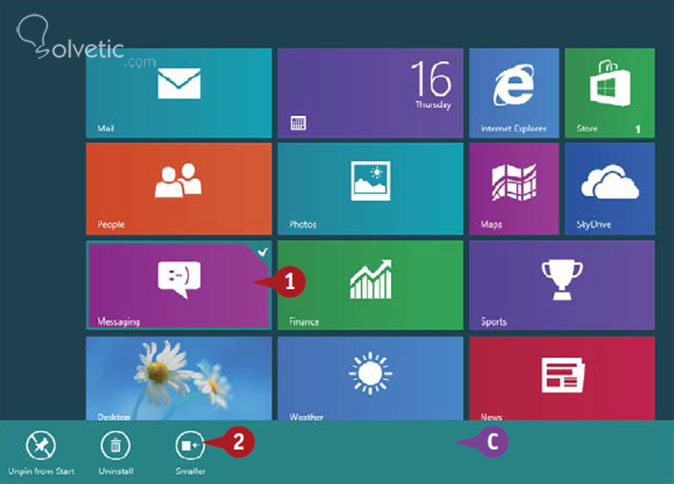674x484 pixels.
Task: Click the Uninstall label
Action: (x=116, y=471)
